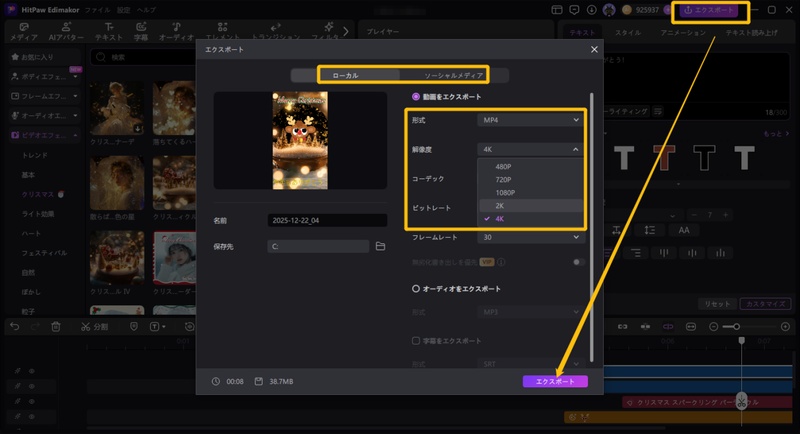Click the purple エクスポート button in dialog

[555, 381]
